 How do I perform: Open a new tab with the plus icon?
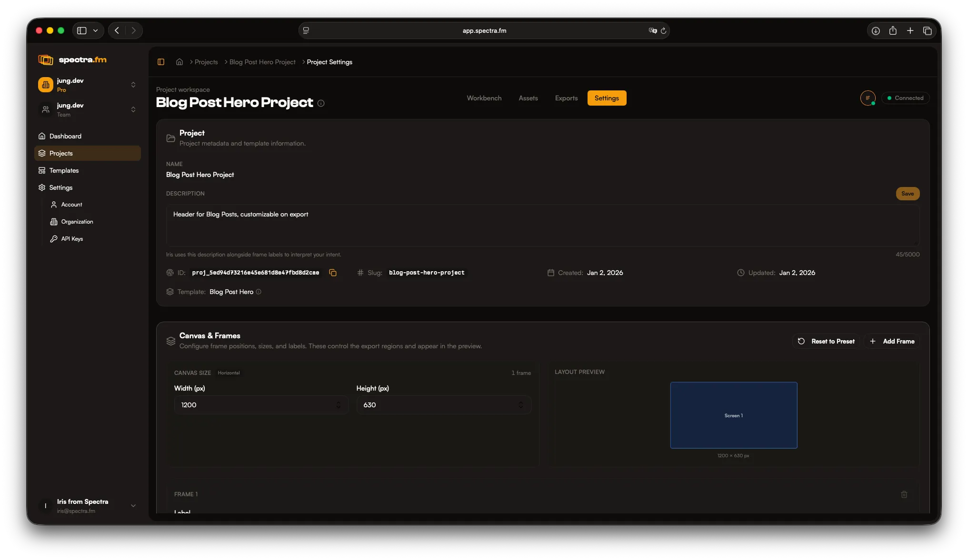[x=910, y=30]
